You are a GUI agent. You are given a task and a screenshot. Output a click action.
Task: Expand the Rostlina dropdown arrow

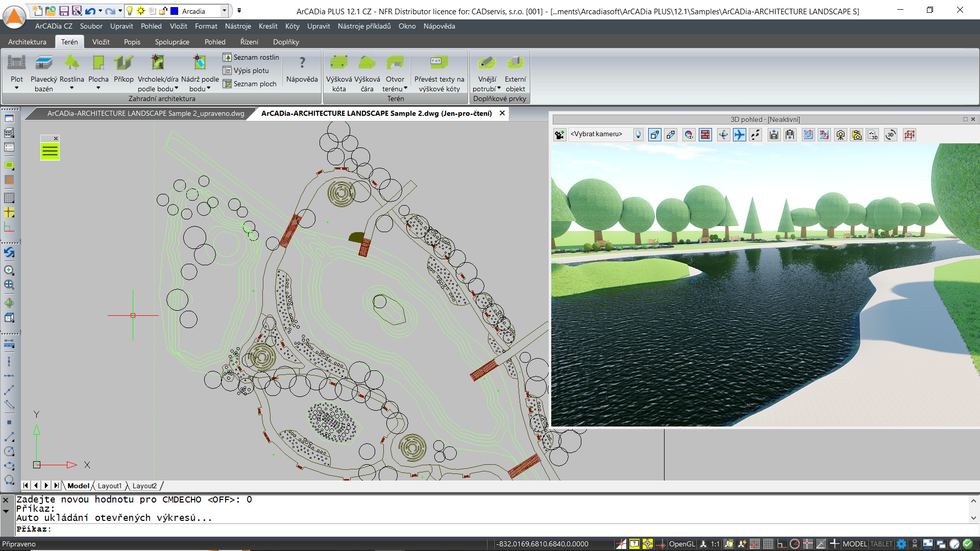[x=71, y=88]
